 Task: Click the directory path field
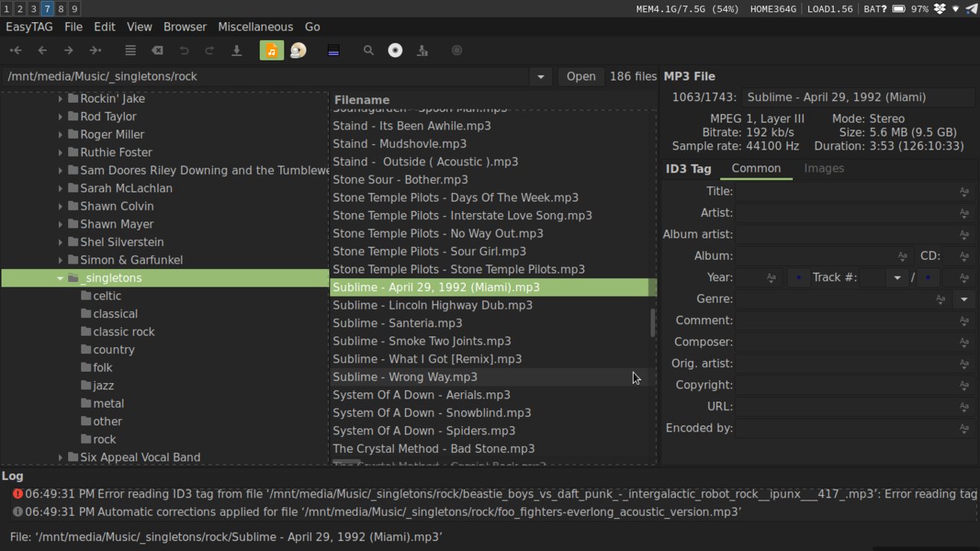pyautogui.click(x=266, y=77)
